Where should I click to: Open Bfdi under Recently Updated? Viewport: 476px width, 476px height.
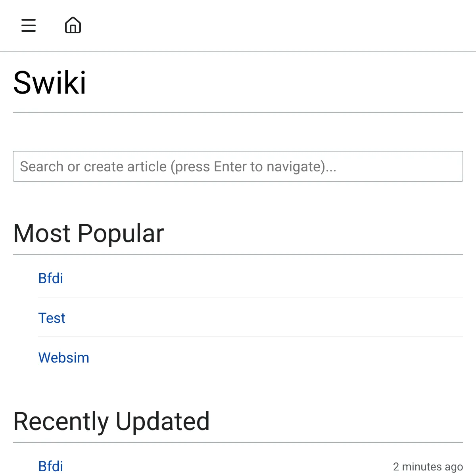51,466
